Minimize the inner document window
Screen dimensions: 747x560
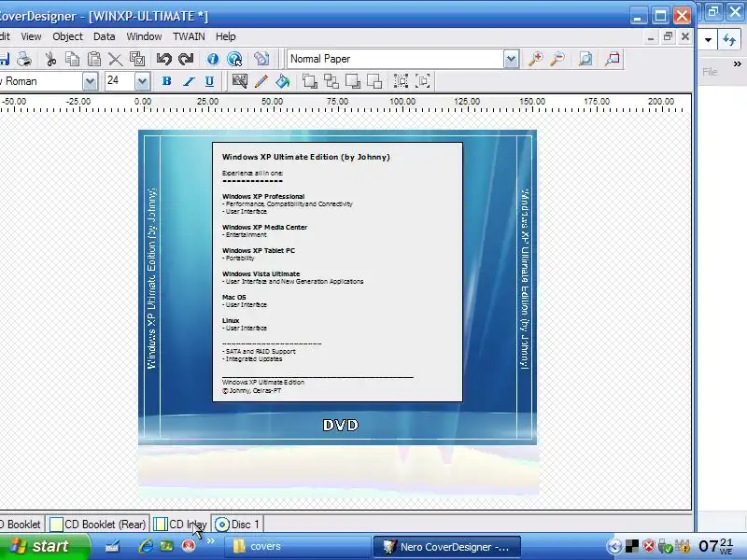point(651,36)
